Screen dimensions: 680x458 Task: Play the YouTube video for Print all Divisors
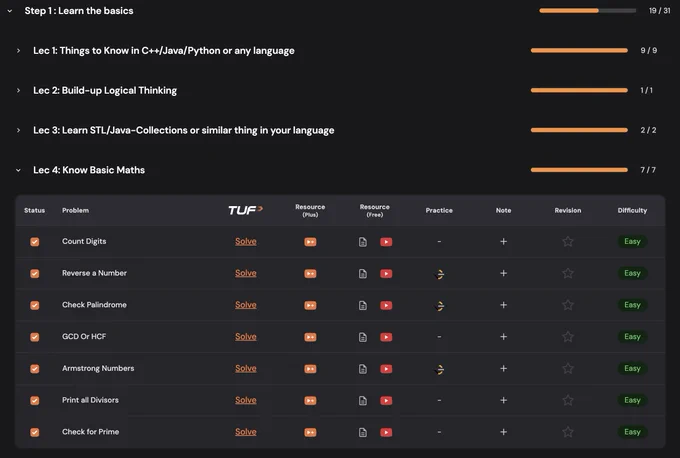(x=386, y=400)
